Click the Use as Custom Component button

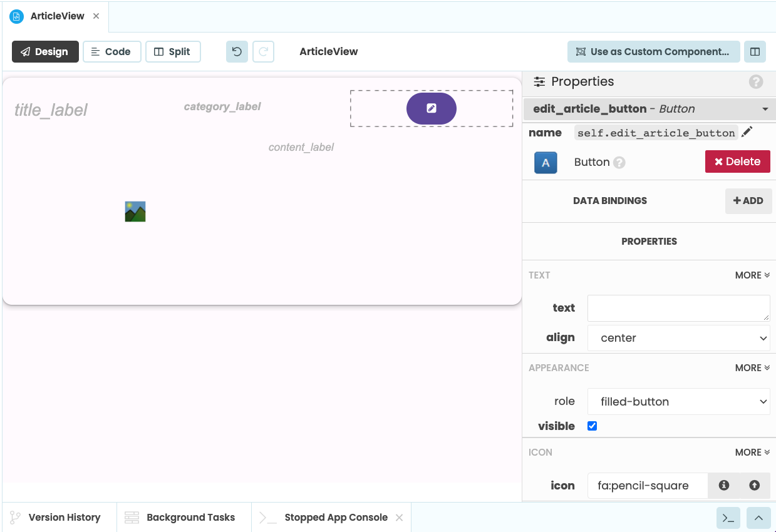(653, 51)
